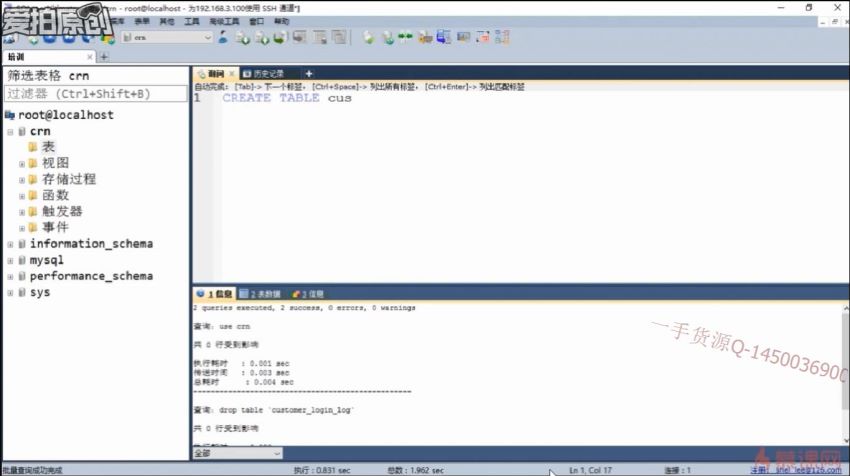This screenshot has width=850, height=476.
Task: Click the performance_schema database icon
Action: pos(21,276)
